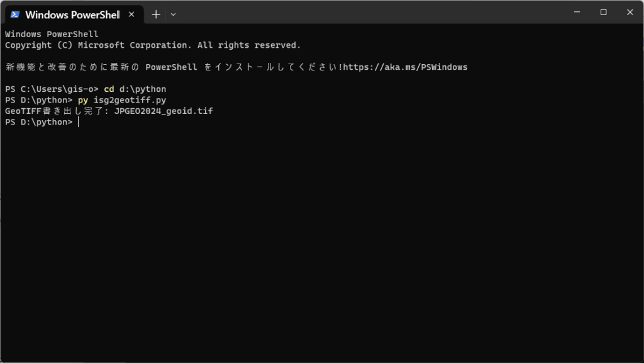This screenshot has height=363, width=644.
Task: Close the Windows PowerShell tab
Action: coord(131,14)
